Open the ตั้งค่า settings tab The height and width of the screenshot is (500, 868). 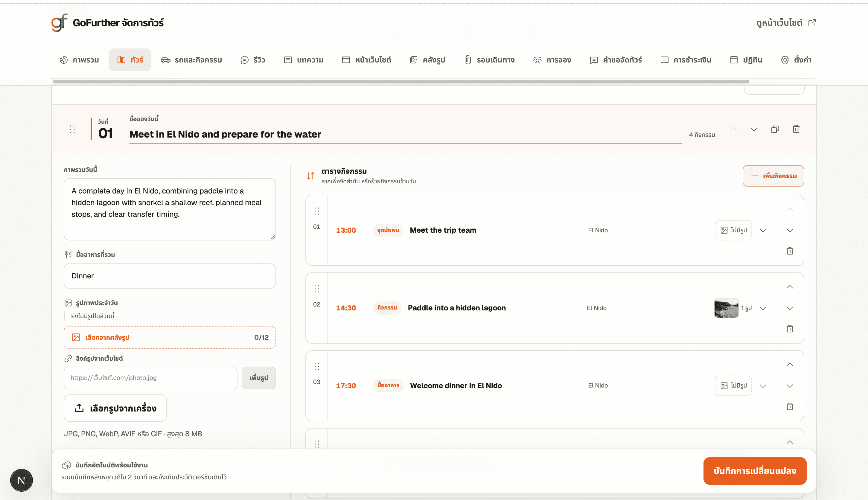pyautogui.click(x=796, y=60)
